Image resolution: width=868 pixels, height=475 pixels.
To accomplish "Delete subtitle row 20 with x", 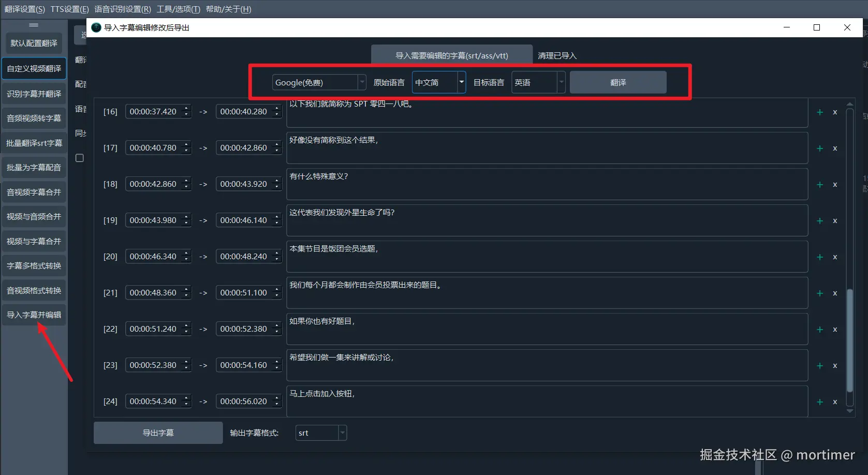I will pyautogui.click(x=834, y=257).
